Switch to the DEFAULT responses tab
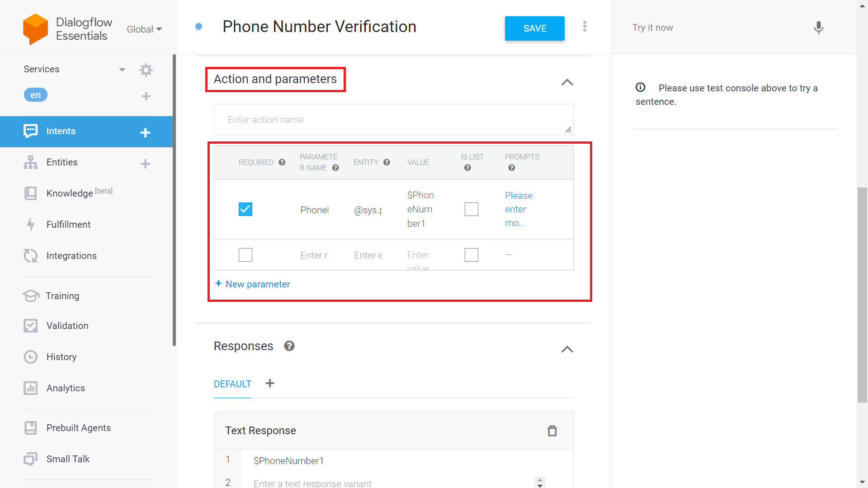This screenshot has height=488, width=868. pyautogui.click(x=232, y=384)
